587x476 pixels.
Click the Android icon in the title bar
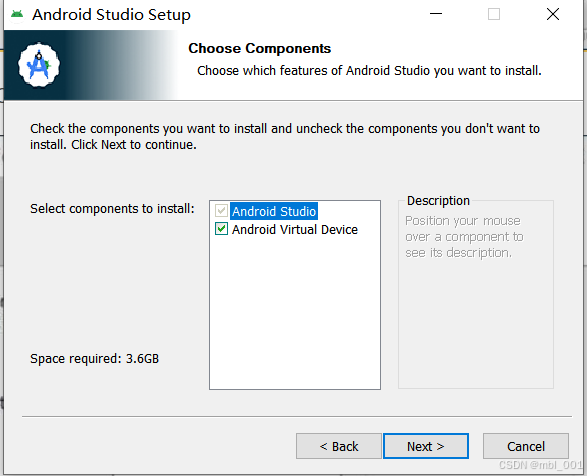pyautogui.click(x=17, y=15)
